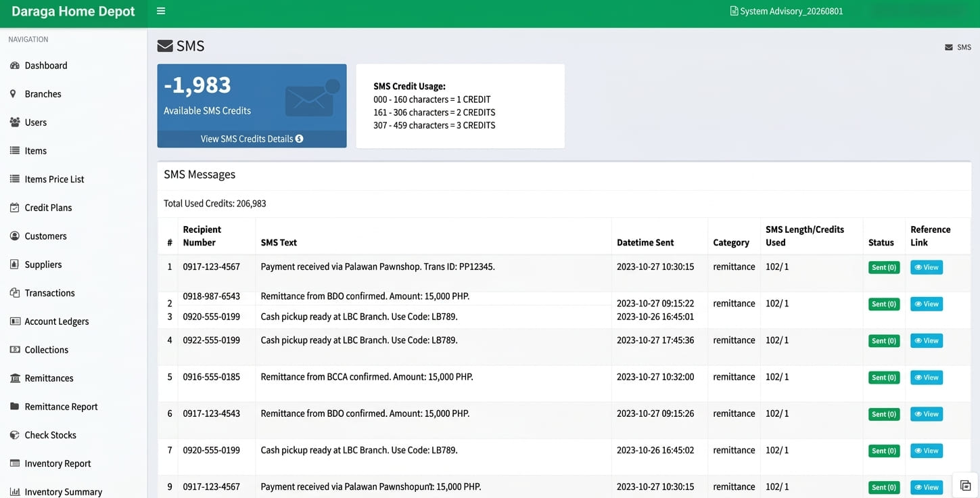Open Items Price List in navigation
Screen dimensions: 980x498
55,179
